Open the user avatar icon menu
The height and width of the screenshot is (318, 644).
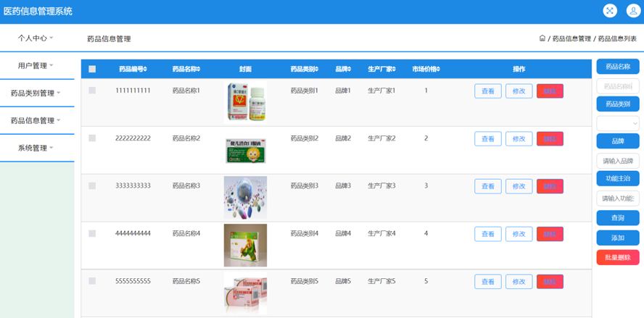coord(632,11)
